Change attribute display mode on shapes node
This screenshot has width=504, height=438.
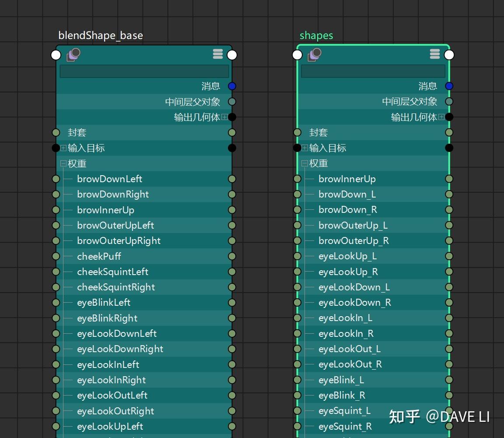[x=434, y=54]
